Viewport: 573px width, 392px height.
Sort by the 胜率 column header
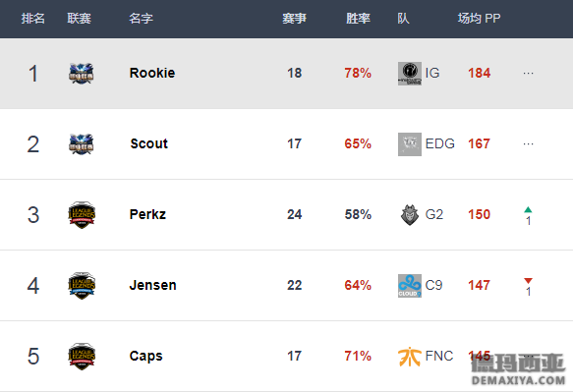pyautogui.click(x=358, y=19)
